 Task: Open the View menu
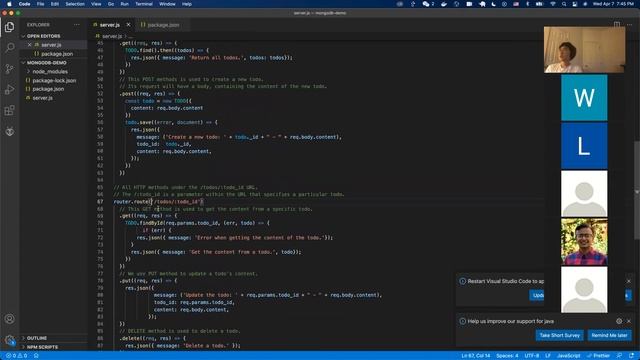[x=96, y=4]
